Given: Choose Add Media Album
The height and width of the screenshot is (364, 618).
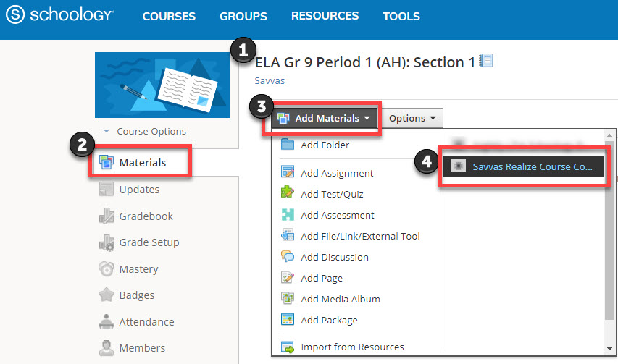Looking at the screenshot, I should click(x=340, y=299).
